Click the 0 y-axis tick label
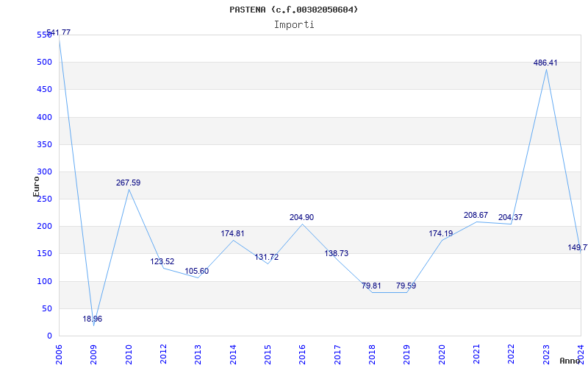The image size is (588, 368). [49, 336]
